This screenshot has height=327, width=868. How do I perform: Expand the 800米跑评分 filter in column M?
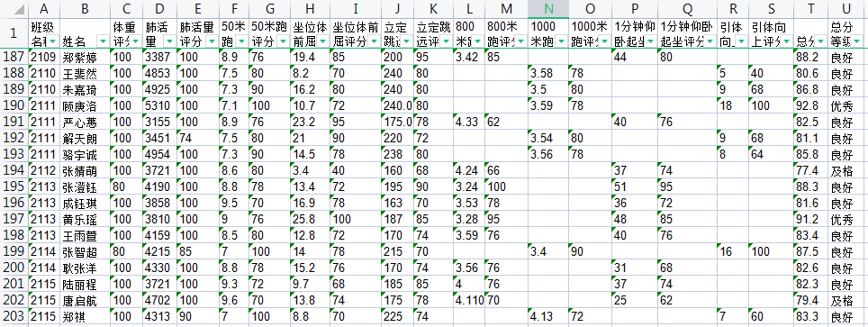pos(521,41)
